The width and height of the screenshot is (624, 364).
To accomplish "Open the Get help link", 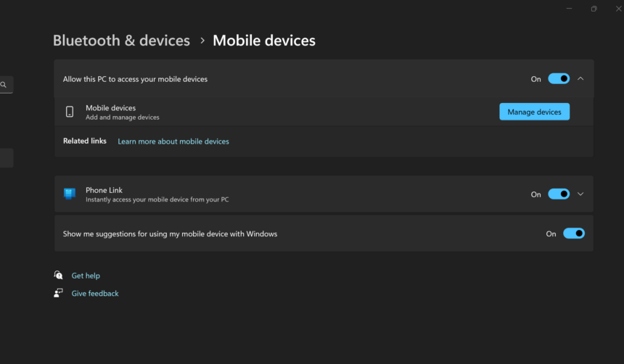I will point(86,276).
